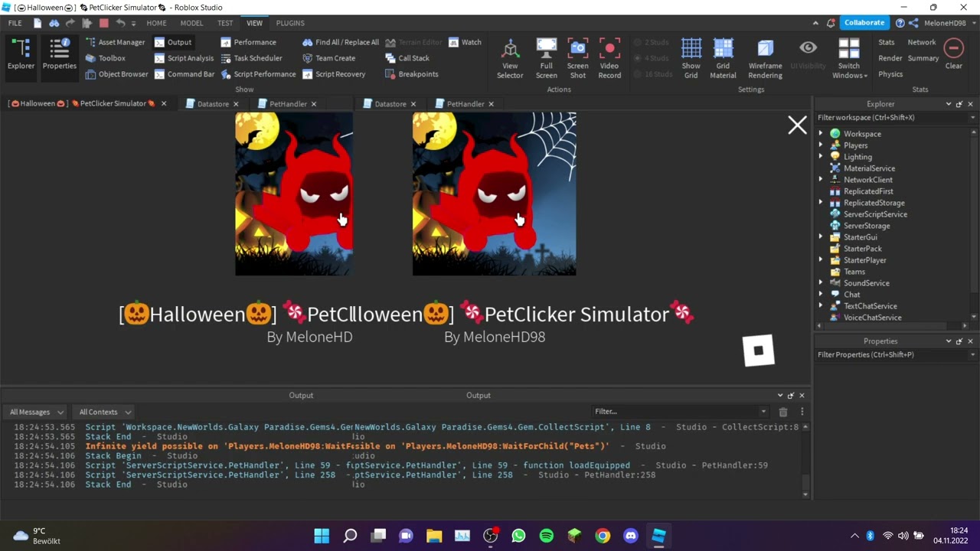Select MaterialService in the Explorer tree
980x551 pixels.
[x=869, y=168]
